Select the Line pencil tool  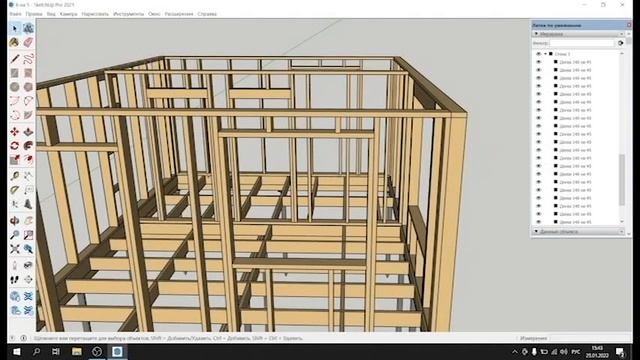pos(15,59)
